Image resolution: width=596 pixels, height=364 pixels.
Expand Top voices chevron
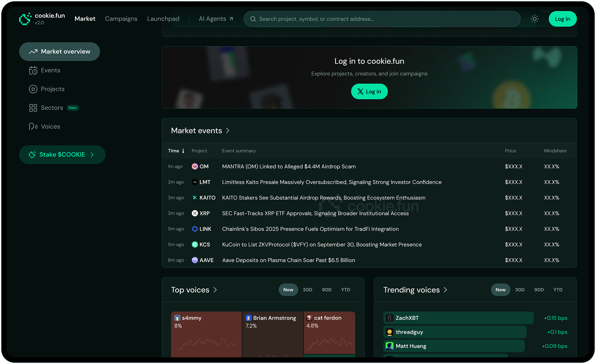coord(215,290)
